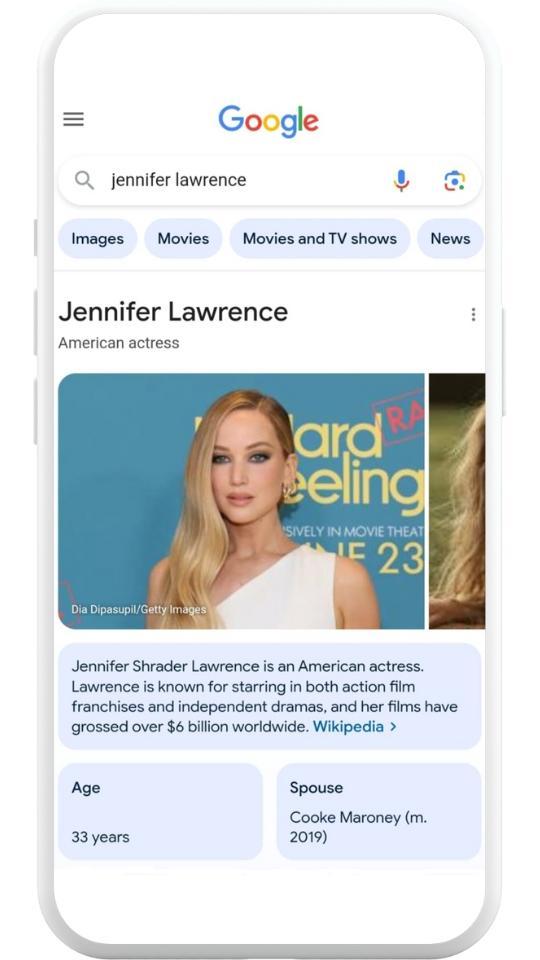
Task: Open the three-dot options for the knowledge panel
Action: [473, 314]
